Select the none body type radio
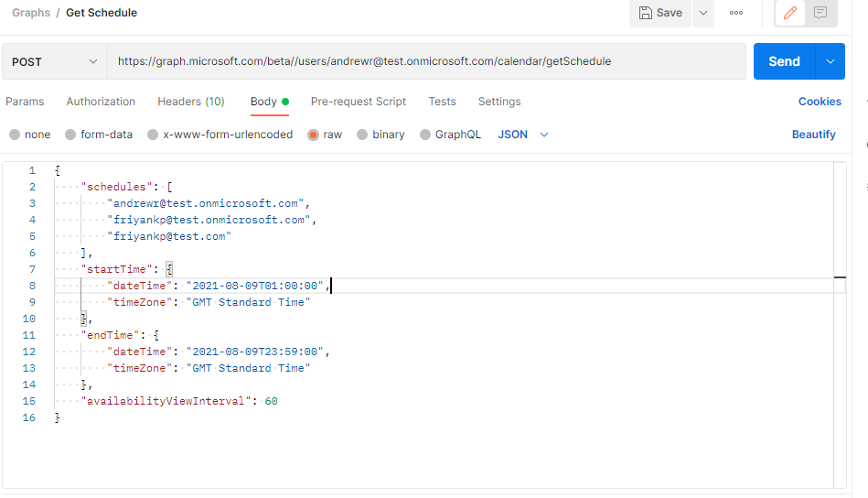This screenshot has width=868, height=498. coord(15,135)
